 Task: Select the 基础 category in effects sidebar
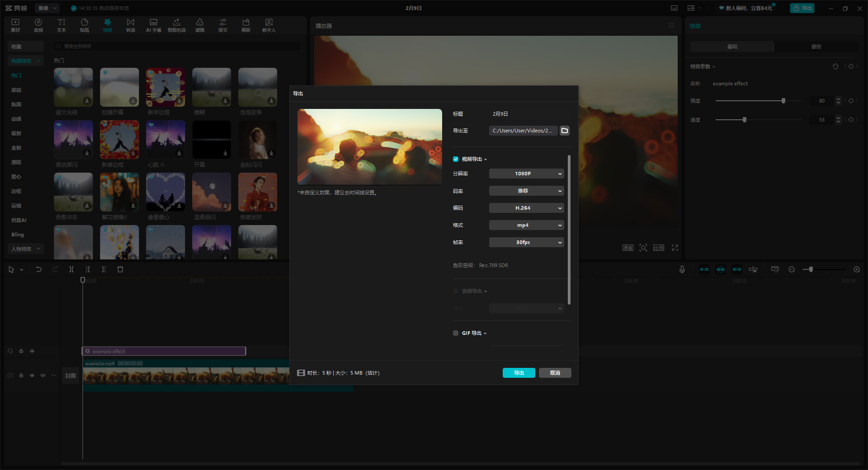coord(16,90)
